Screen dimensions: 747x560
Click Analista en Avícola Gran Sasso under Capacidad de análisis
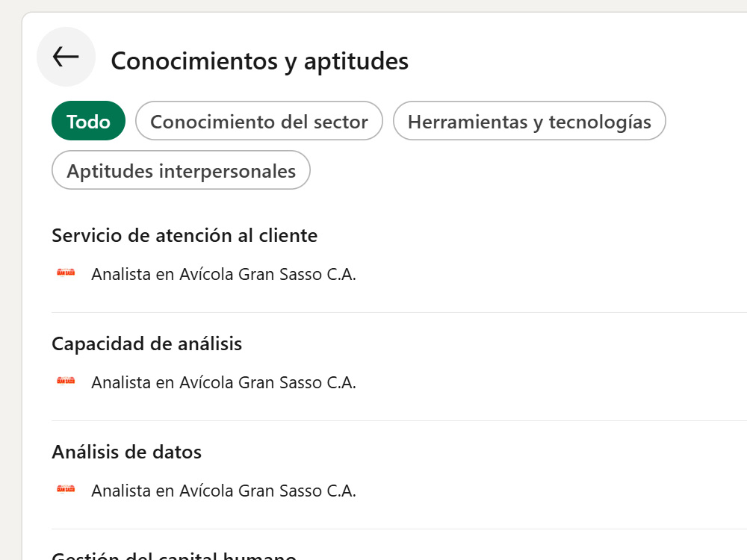pos(223,382)
